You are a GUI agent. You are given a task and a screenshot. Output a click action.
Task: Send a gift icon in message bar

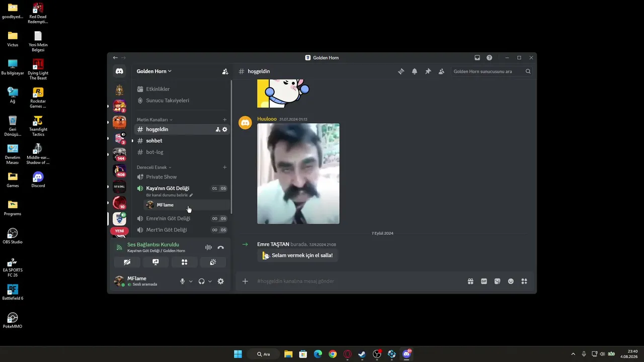coord(470,282)
